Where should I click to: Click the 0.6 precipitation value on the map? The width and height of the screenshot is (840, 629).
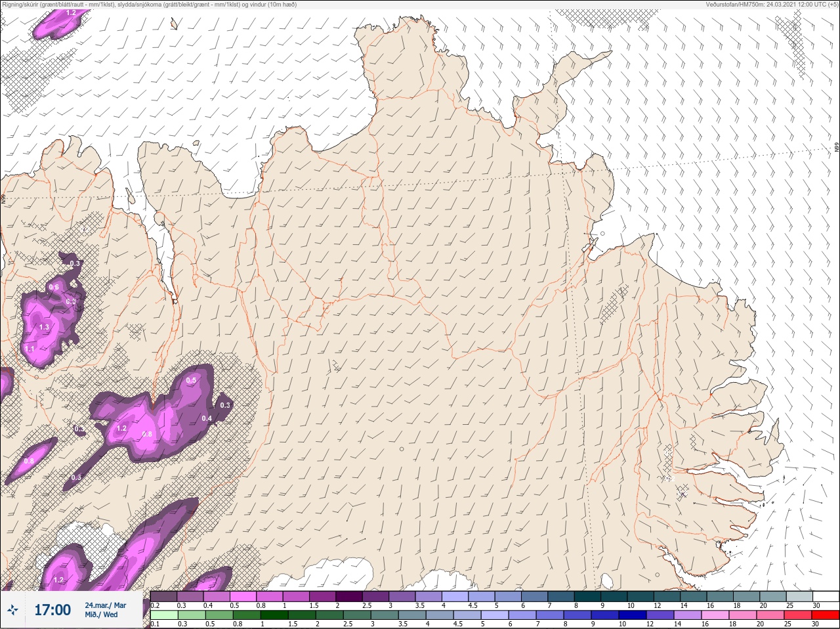tap(54, 288)
